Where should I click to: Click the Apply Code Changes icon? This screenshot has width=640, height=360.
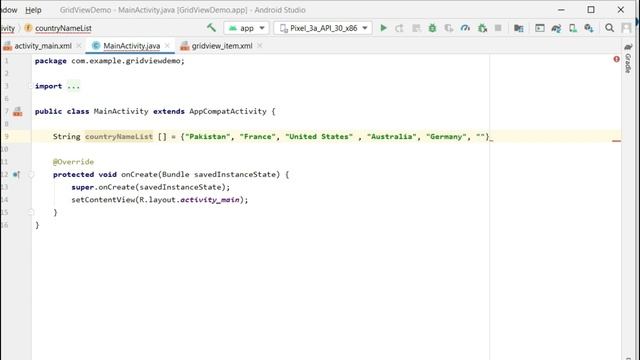point(416,28)
